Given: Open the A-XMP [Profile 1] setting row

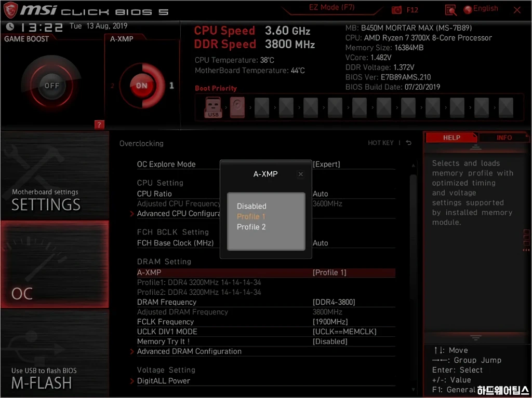Looking at the screenshot, I should pos(266,272).
